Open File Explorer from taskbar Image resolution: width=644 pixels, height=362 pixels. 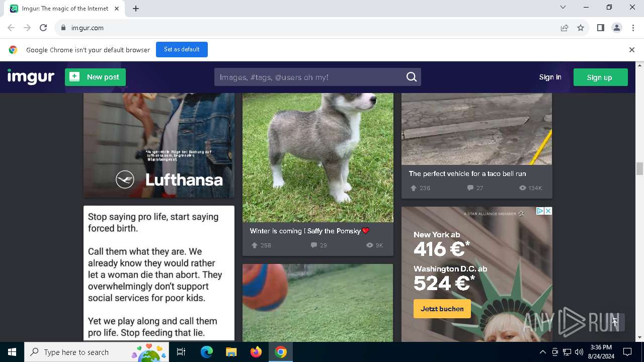[x=231, y=352]
